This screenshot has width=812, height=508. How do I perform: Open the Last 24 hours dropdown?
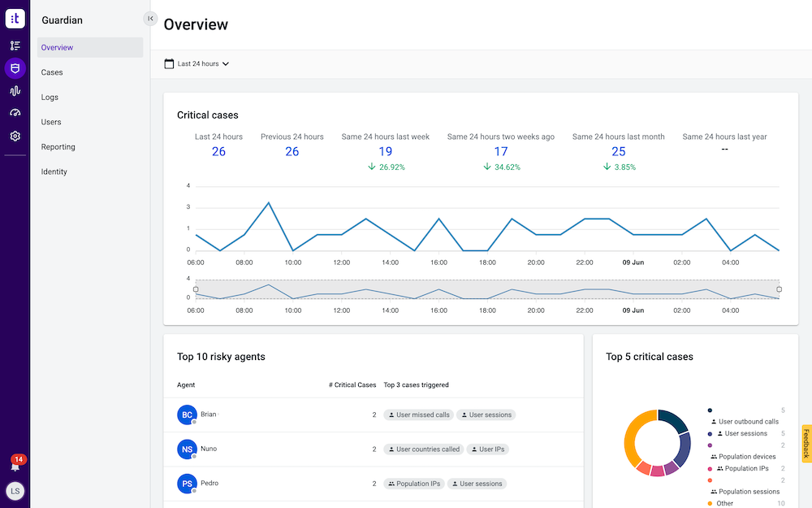[203, 63]
